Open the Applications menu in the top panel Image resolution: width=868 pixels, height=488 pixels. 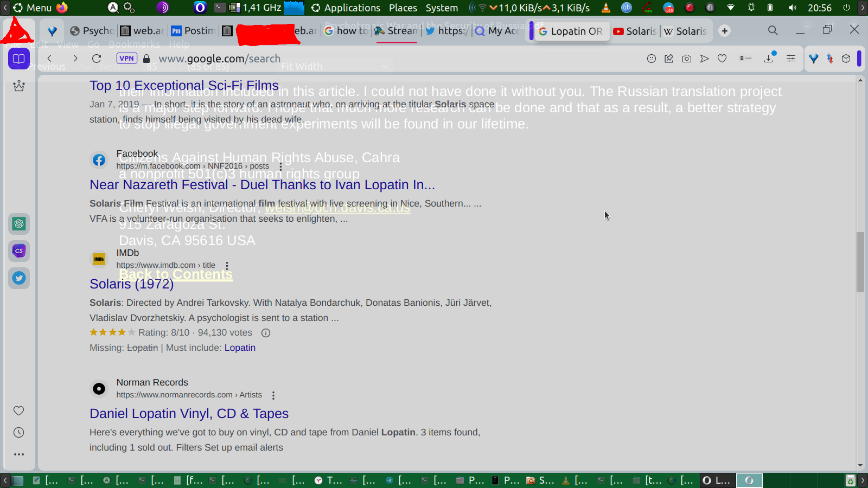click(x=346, y=8)
